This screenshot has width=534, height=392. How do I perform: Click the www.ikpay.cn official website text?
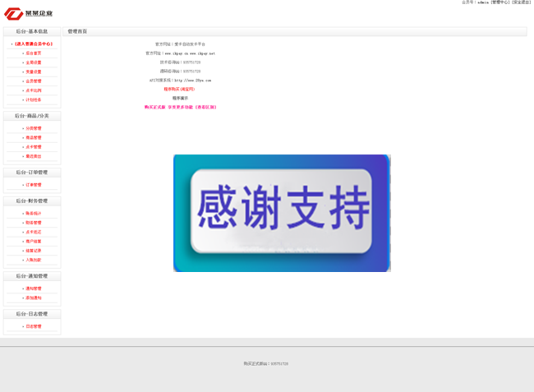tap(177, 53)
